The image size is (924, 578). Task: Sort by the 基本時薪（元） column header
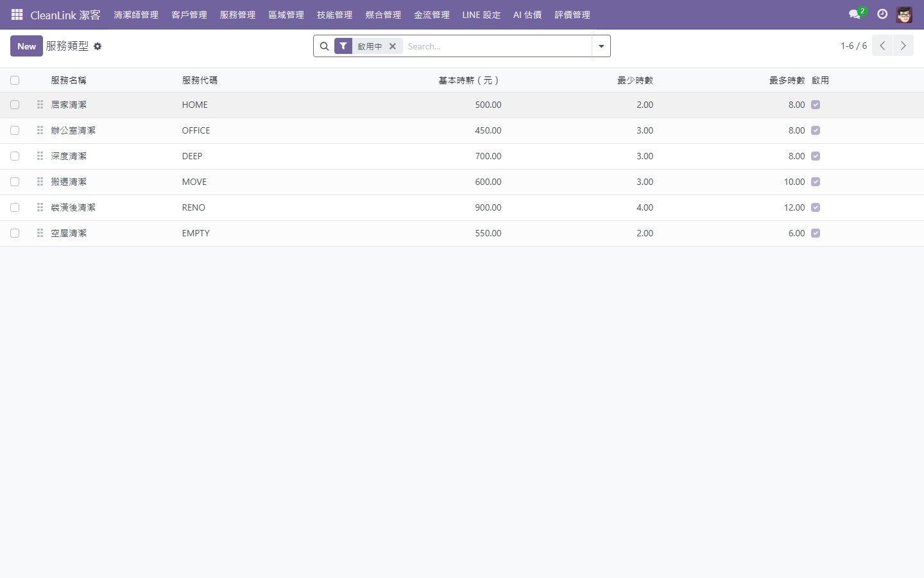469,80
